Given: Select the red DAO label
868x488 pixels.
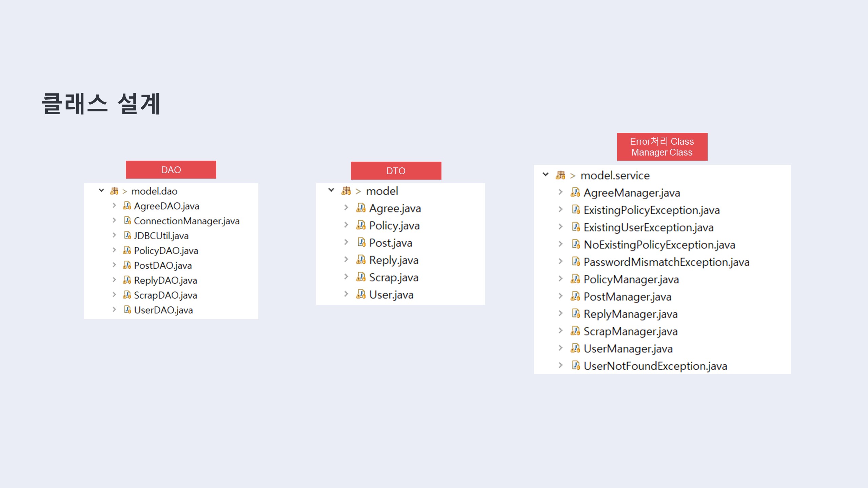Looking at the screenshot, I should pyautogui.click(x=171, y=170).
